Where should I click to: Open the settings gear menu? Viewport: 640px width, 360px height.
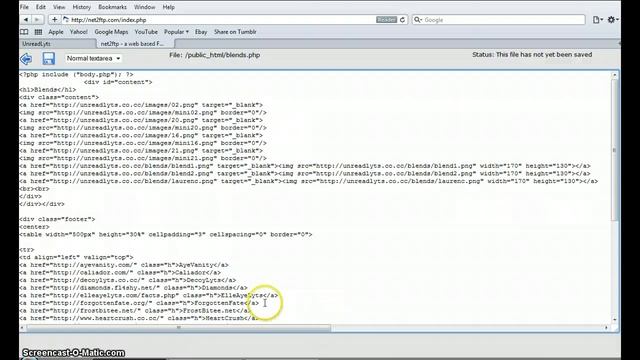click(612, 20)
